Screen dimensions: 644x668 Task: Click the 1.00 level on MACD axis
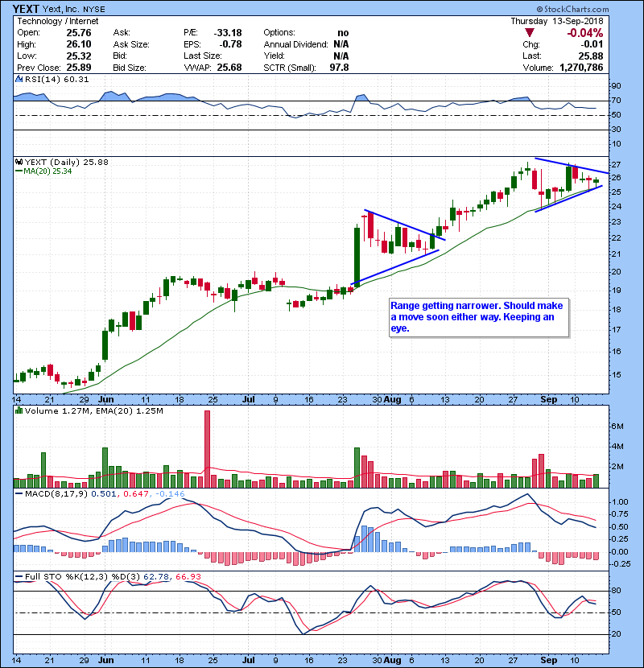coord(621,502)
